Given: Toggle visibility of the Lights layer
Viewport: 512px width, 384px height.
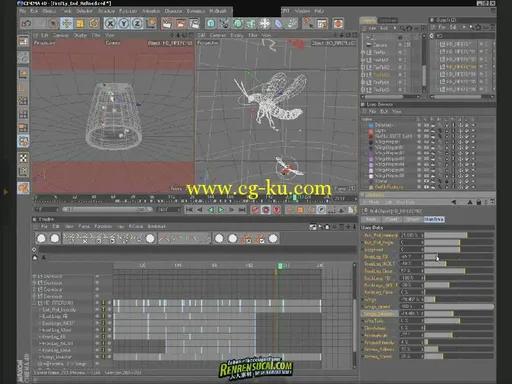Looking at the screenshot, I should (x=419, y=131).
